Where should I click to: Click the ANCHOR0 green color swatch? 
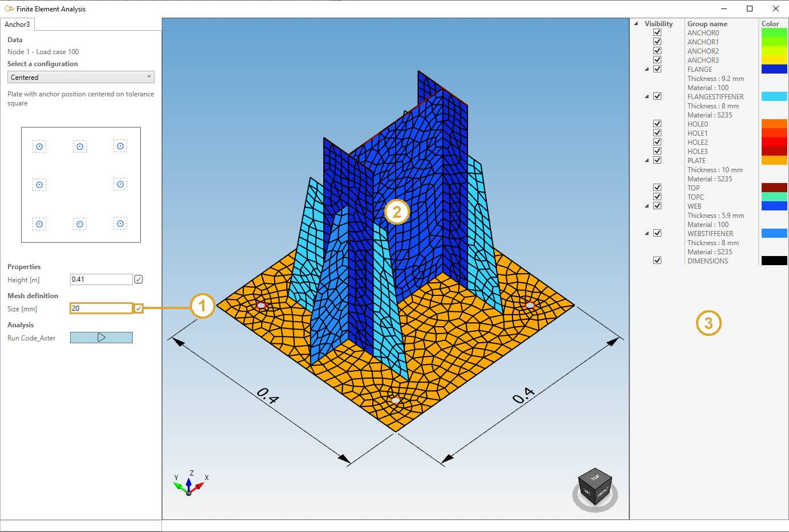pyautogui.click(x=774, y=33)
